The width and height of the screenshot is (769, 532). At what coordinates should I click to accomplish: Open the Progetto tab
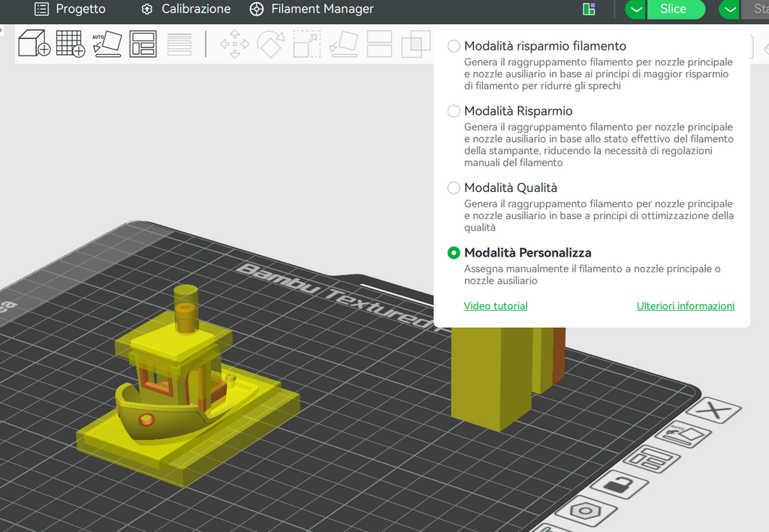pos(70,9)
